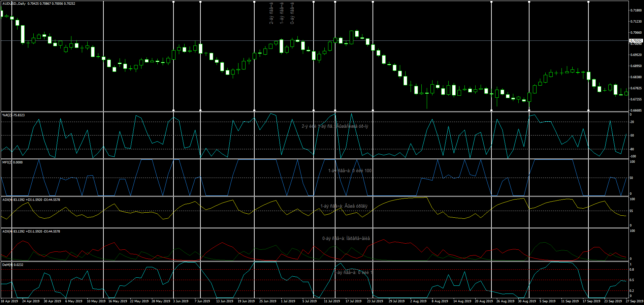Click the 18 Apr 2019 date label
This screenshot has width=644, height=305.
click(x=9, y=301)
